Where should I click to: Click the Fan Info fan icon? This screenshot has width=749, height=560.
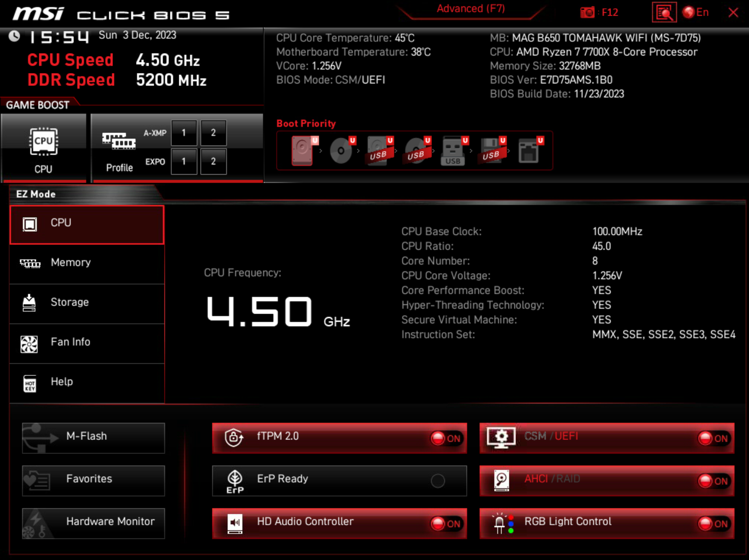[x=29, y=344]
